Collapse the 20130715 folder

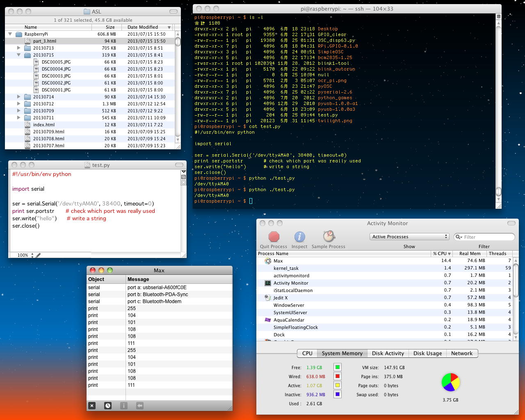(x=18, y=55)
